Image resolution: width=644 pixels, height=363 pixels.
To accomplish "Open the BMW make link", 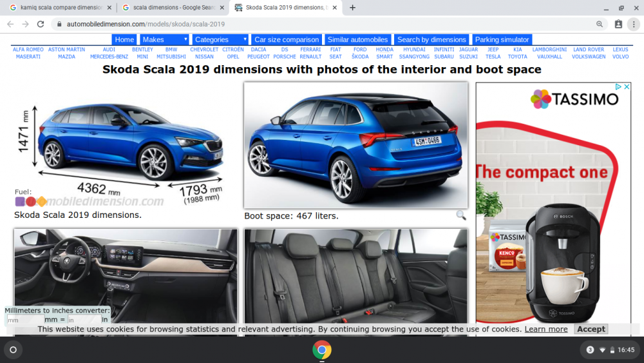I will point(171,50).
